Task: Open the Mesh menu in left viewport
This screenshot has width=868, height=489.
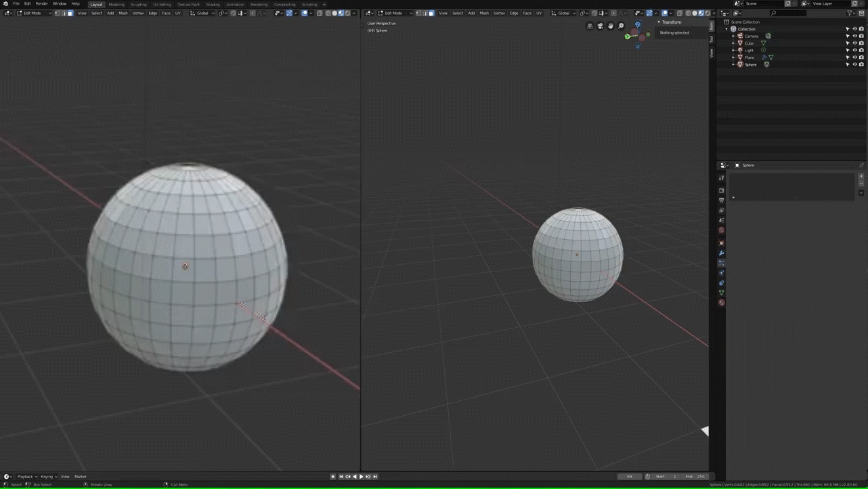Action: [123, 14]
